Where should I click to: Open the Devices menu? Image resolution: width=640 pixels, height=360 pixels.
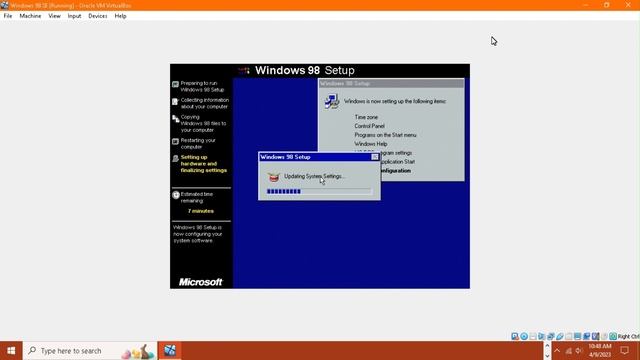pos(98,16)
